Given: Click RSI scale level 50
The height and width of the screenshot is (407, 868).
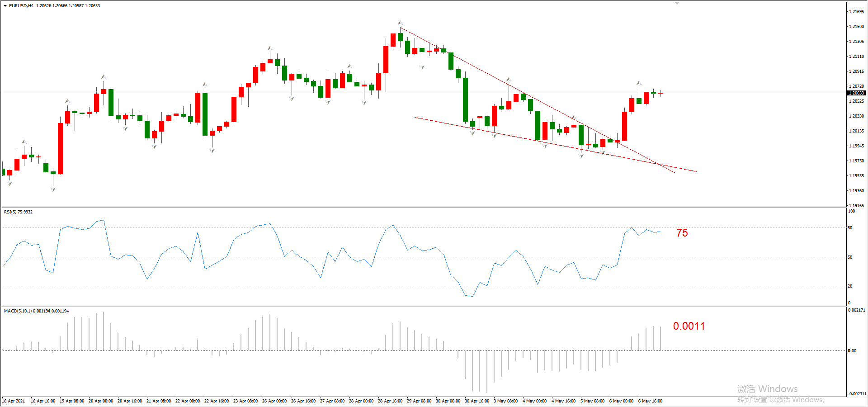Looking at the screenshot, I should click(x=850, y=257).
